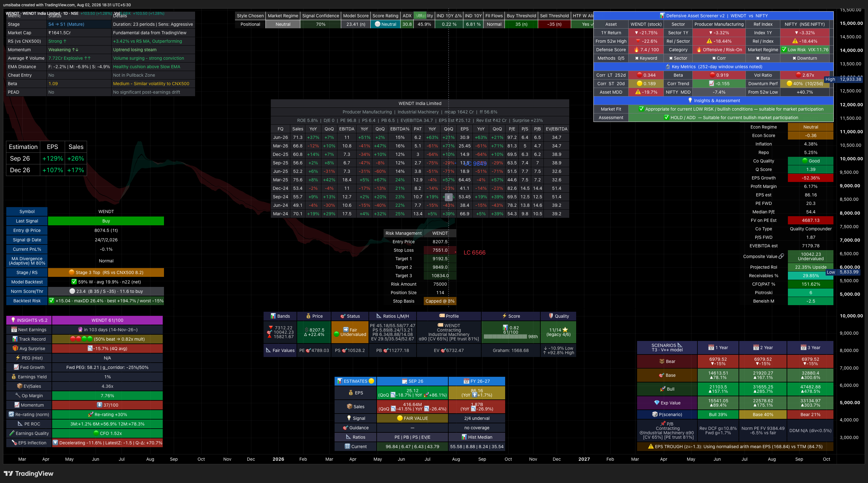Click the wrench icon beside Op Margin
This screenshot has height=483, width=868.
[x=18, y=395]
